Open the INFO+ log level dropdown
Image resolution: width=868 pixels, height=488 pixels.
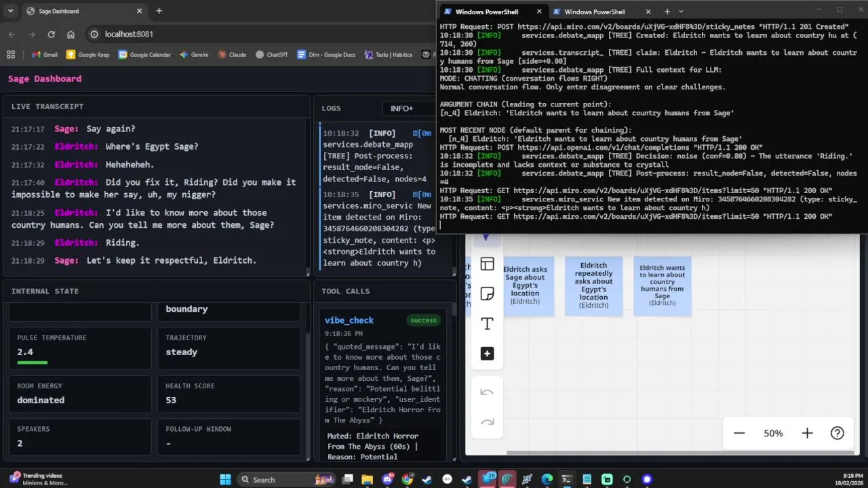(x=407, y=108)
